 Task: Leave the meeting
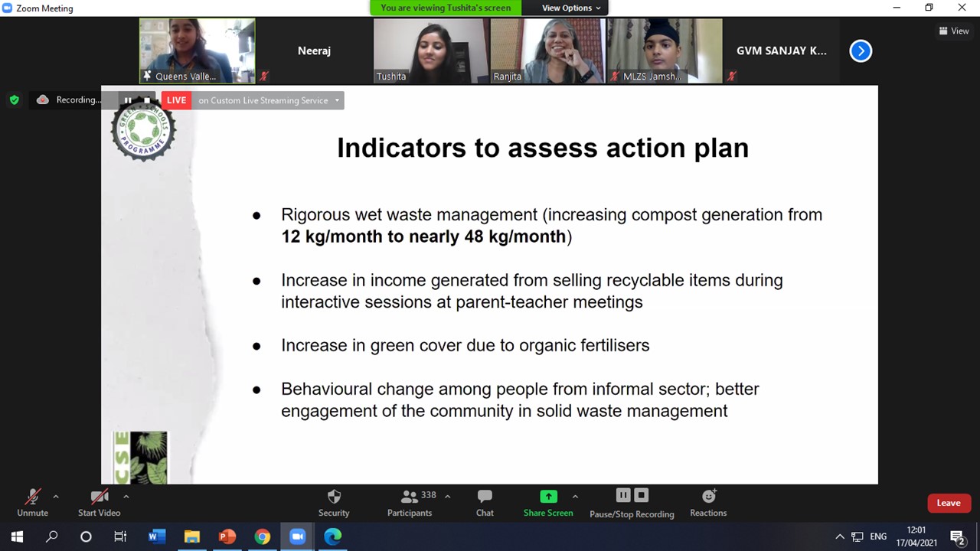point(948,503)
